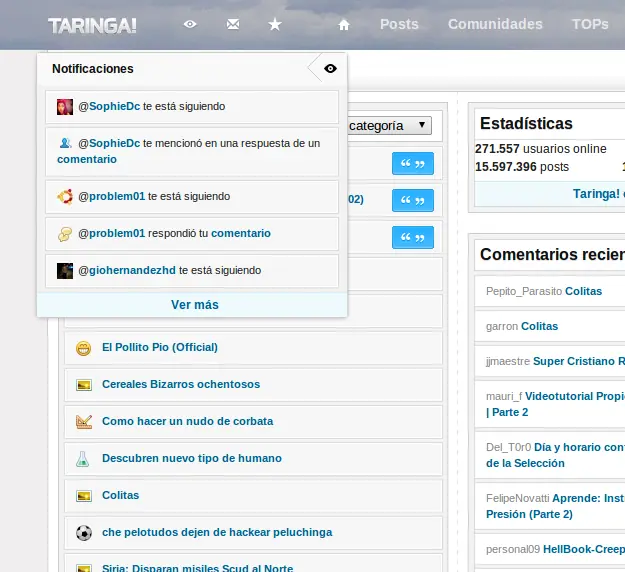Open 'Colitas' post in the post list
The height and width of the screenshot is (572, 625).
[x=120, y=495]
